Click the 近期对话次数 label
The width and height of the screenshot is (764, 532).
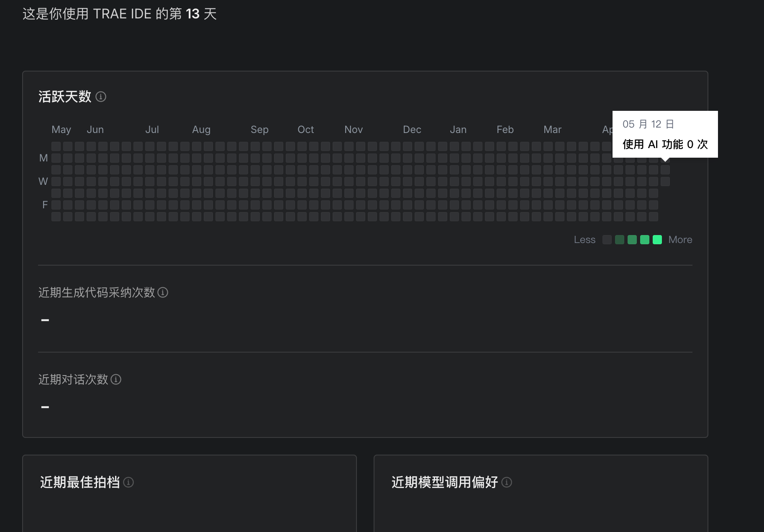(x=73, y=379)
